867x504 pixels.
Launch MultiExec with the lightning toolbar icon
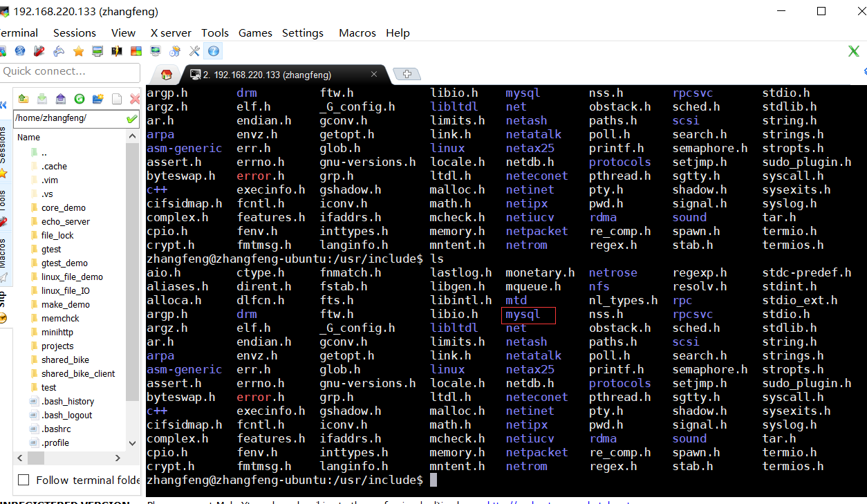pos(116,50)
